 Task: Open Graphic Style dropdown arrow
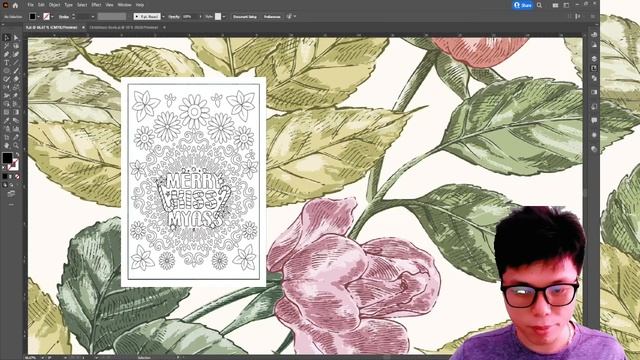coord(224,17)
